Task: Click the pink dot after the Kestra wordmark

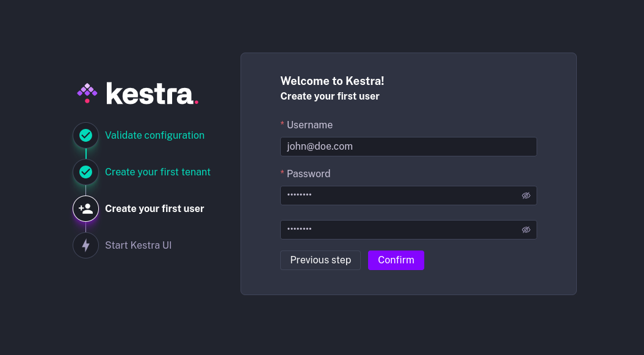Action: 195,101
